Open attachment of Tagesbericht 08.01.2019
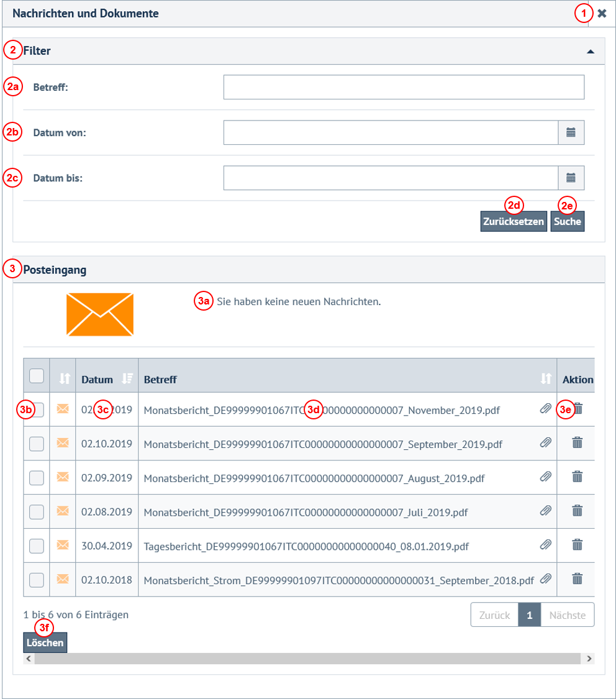Screen dimensions: 616x699 545,545
